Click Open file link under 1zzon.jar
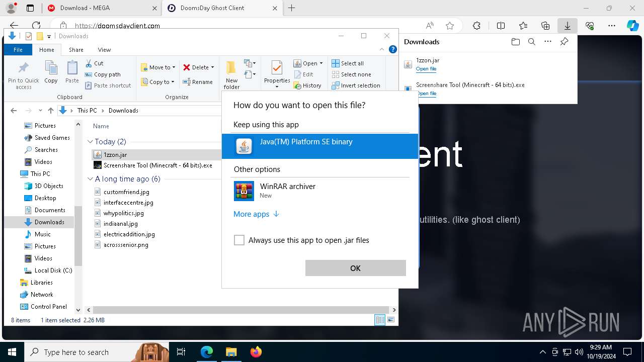This screenshot has width=644, height=362. click(x=426, y=69)
